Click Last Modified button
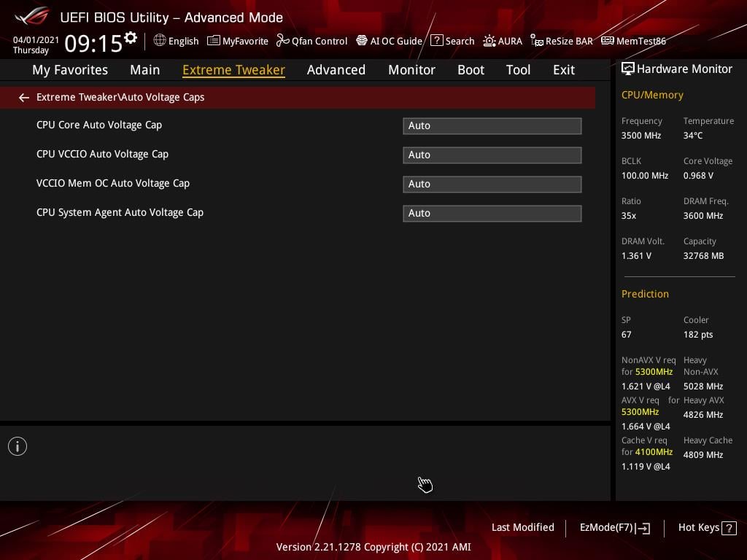Screen dimensions: 747x560 tap(522, 528)
